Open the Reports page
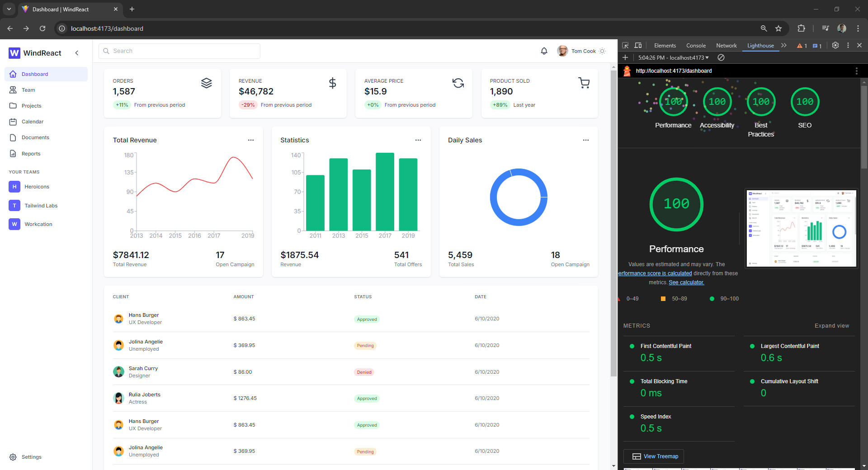The height and width of the screenshot is (470, 868). pyautogui.click(x=46, y=154)
